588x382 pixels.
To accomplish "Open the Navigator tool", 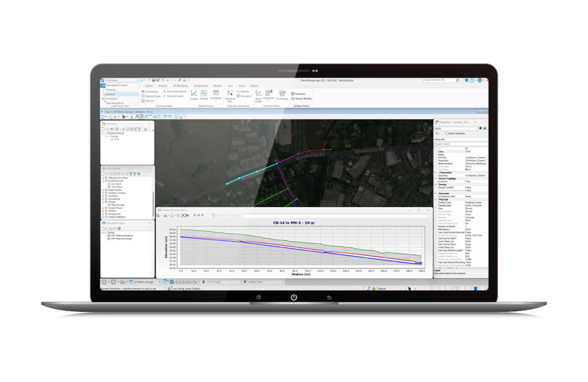I will [x=246, y=96].
